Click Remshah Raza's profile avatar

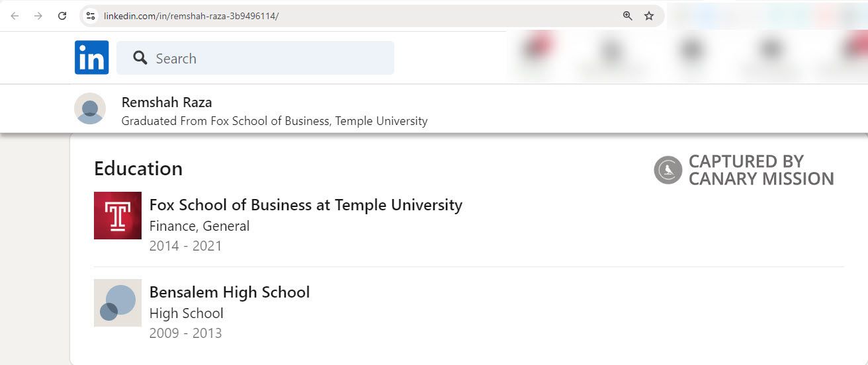tap(90, 108)
